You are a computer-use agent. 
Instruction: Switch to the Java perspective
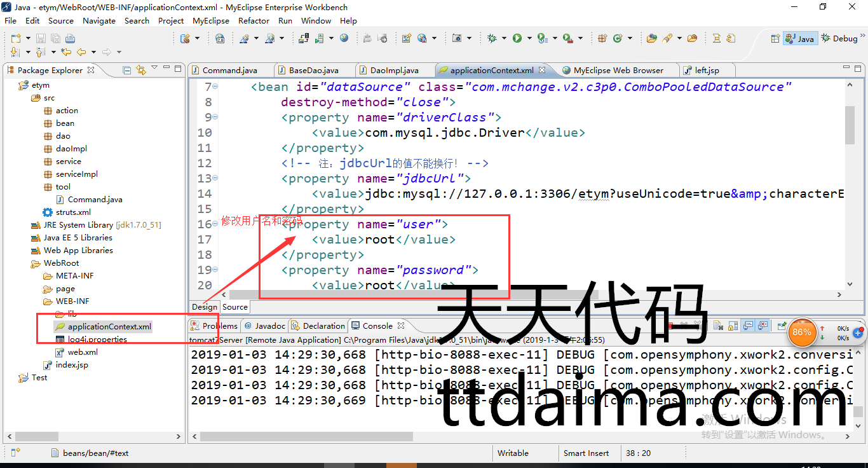799,39
